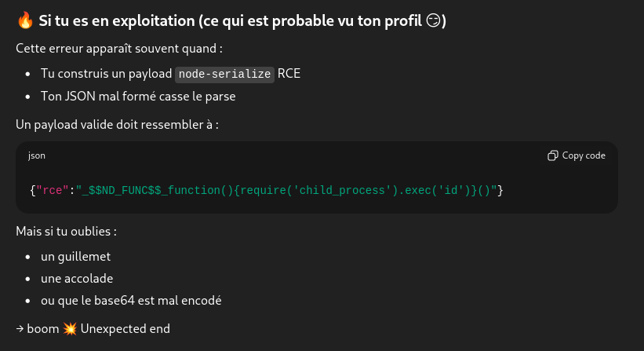Click the "Un payload valide doit ressembler" line
644x351 pixels.
(x=117, y=123)
